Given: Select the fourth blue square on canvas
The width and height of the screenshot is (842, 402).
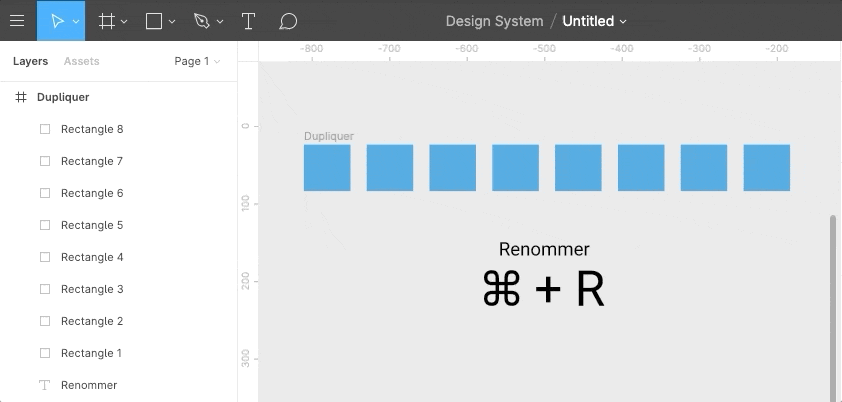Looking at the screenshot, I should click(516, 167).
